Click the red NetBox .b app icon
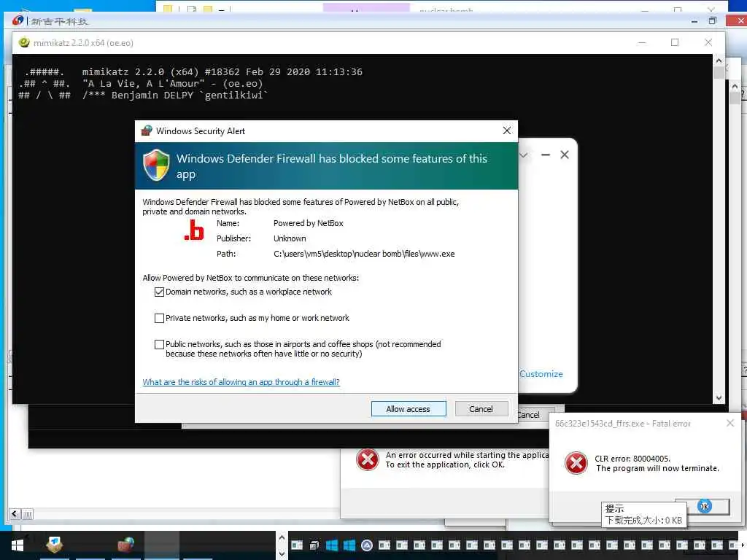The image size is (747, 560). tap(194, 230)
